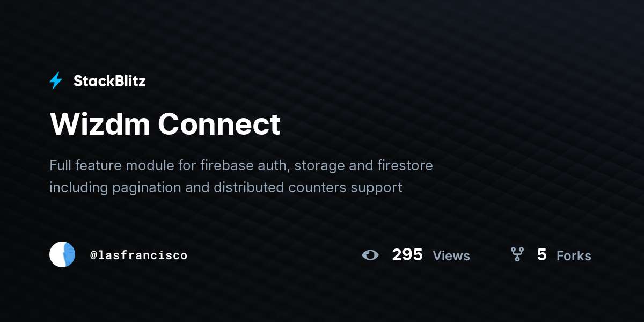Click the forks branch icon
Image resolution: width=644 pixels, height=322 pixels.
(x=517, y=254)
